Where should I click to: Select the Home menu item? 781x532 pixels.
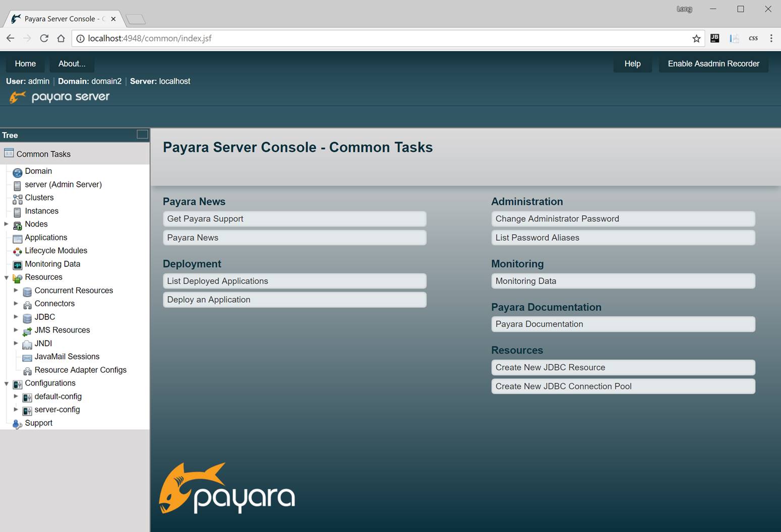point(25,63)
